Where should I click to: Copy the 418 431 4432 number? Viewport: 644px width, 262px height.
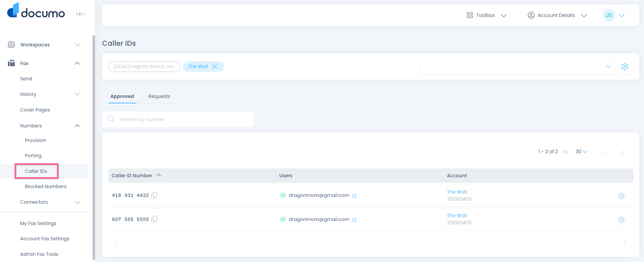[154, 195]
